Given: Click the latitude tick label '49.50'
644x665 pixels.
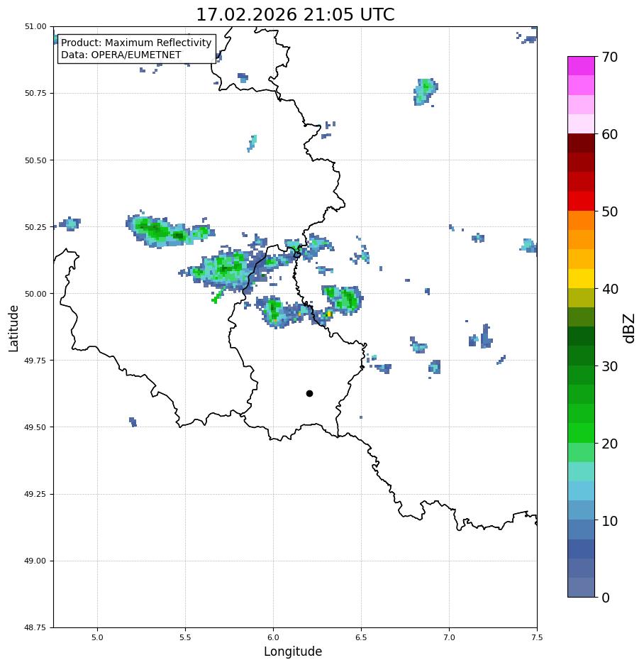Looking at the screenshot, I should point(35,427).
